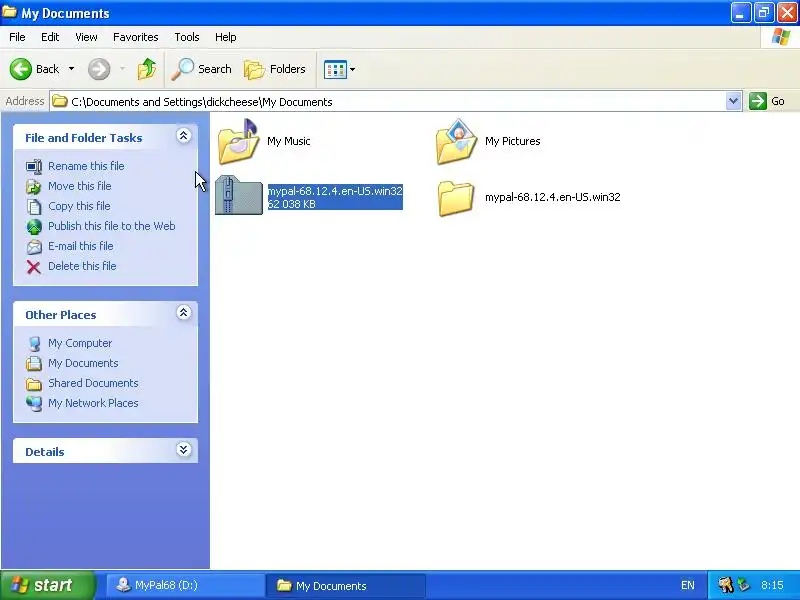Click E-mail this file link

(81, 245)
